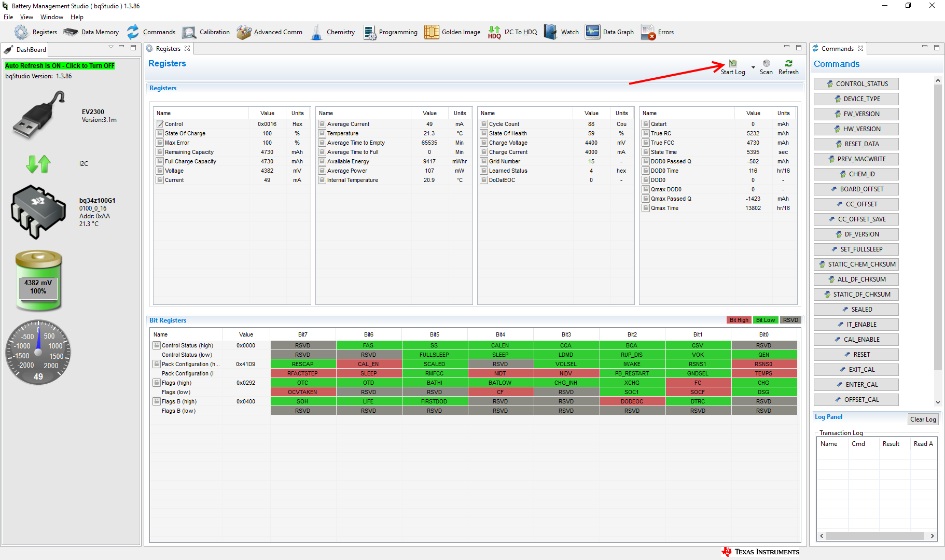
Task: Maximize the Commands panel
Action: pos(937,47)
